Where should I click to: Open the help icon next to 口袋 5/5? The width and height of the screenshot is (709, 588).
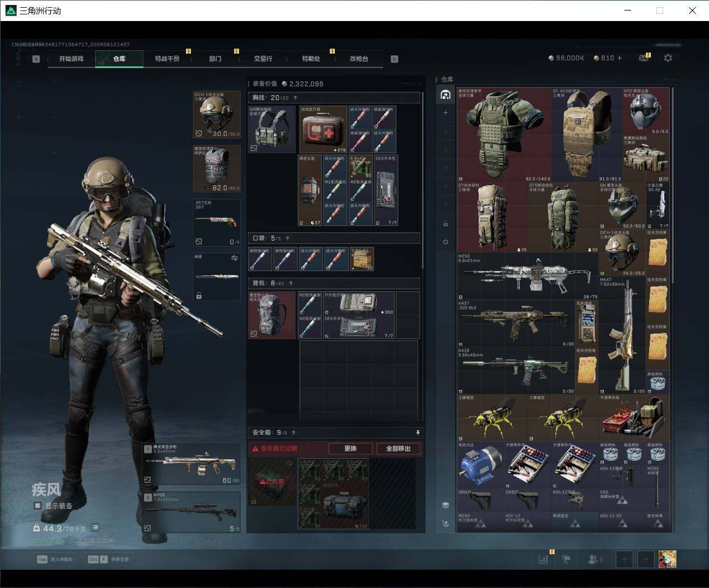[x=287, y=238]
